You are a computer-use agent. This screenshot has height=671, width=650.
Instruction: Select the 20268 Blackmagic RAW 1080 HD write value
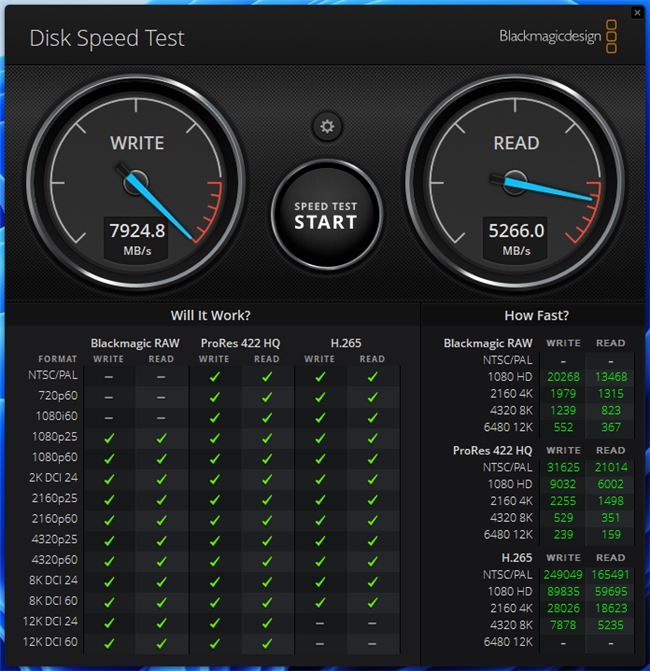pos(563,377)
